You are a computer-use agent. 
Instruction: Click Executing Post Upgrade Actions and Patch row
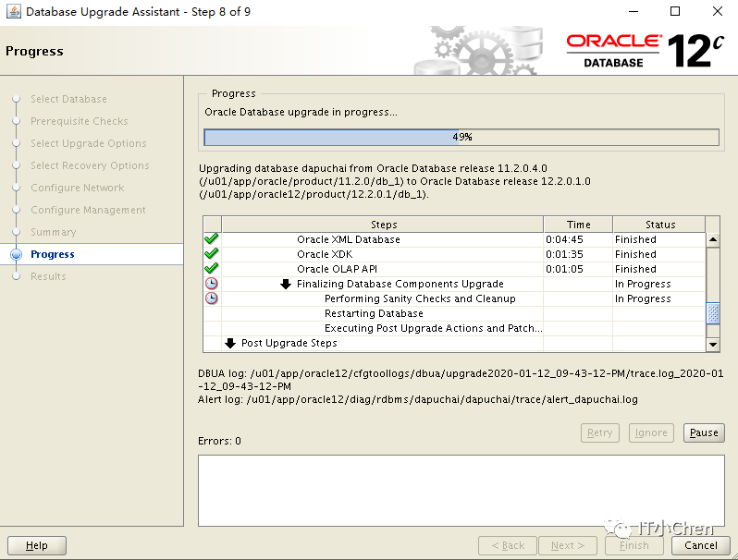click(x=433, y=328)
